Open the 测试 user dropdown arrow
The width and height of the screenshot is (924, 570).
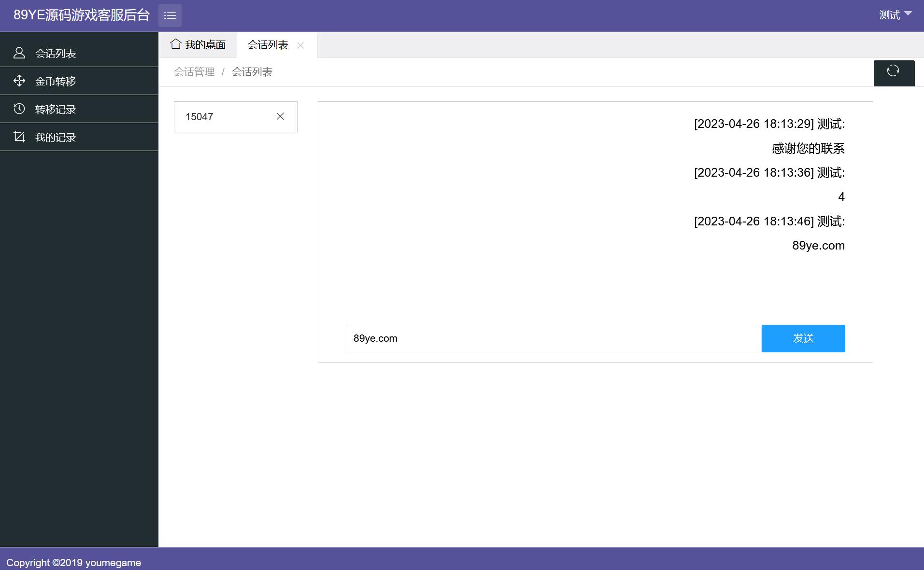pyautogui.click(x=908, y=14)
